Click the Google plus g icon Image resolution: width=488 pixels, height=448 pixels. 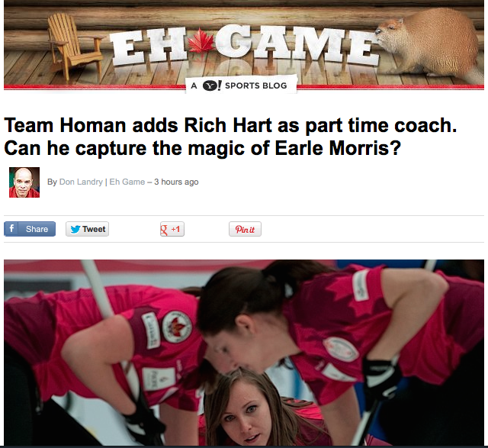[164, 230]
